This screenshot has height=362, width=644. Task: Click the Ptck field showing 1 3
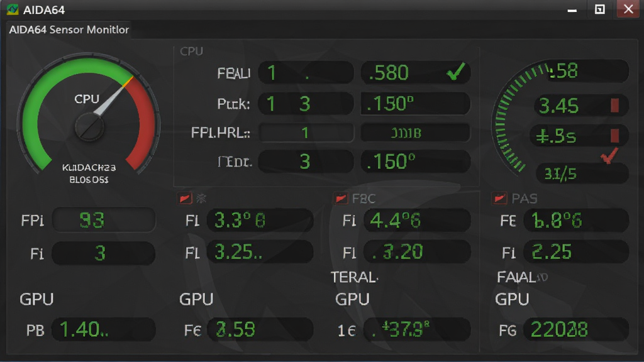(306, 104)
